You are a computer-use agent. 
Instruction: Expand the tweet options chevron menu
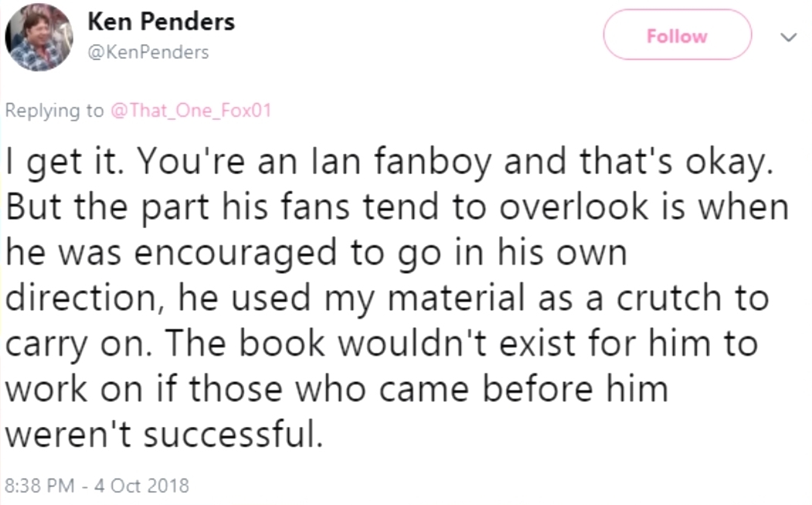point(788,37)
